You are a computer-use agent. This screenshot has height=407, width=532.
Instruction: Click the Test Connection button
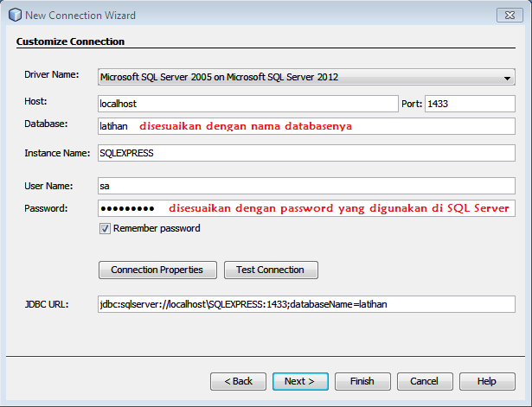point(271,270)
